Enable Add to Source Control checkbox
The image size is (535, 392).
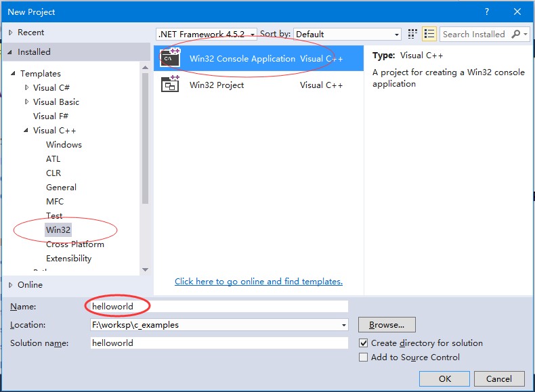click(x=364, y=357)
